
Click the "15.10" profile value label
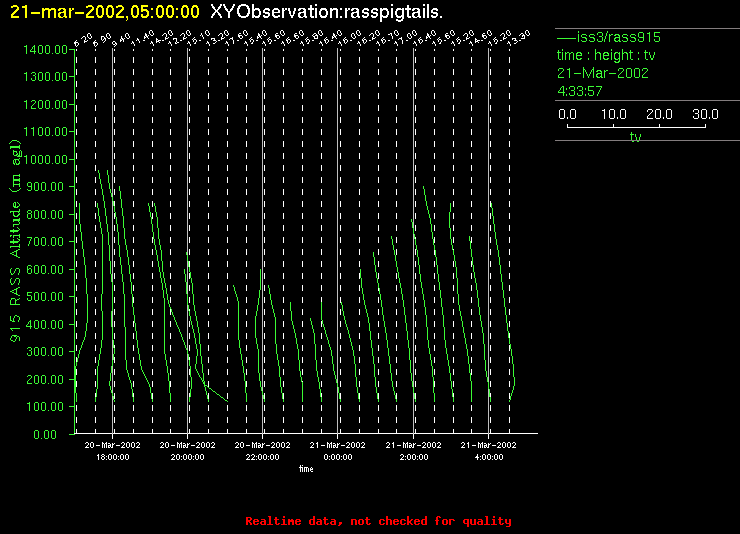point(198,38)
